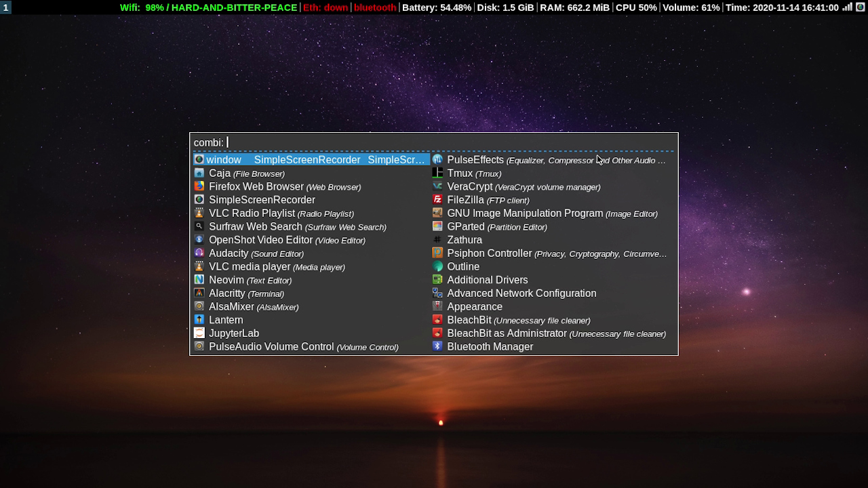The image size is (868, 488).
Task: Click workspace 1 indicator in status bar
Action: 5,7
